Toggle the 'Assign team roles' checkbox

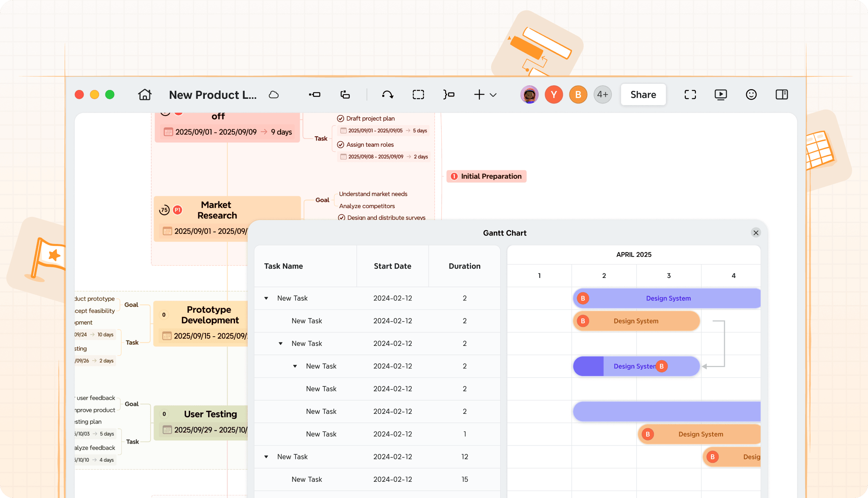point(341,144)
